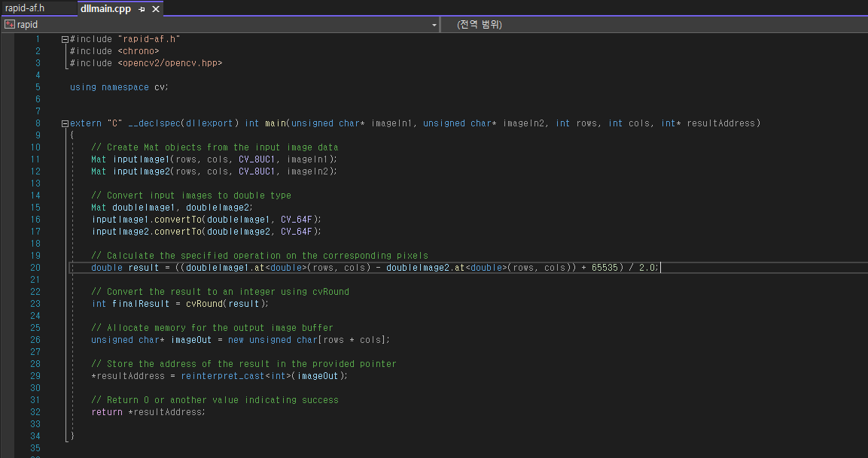Select the dllmain.cpp tab
This screenshot has width=868, height=458.
[105, 9]
